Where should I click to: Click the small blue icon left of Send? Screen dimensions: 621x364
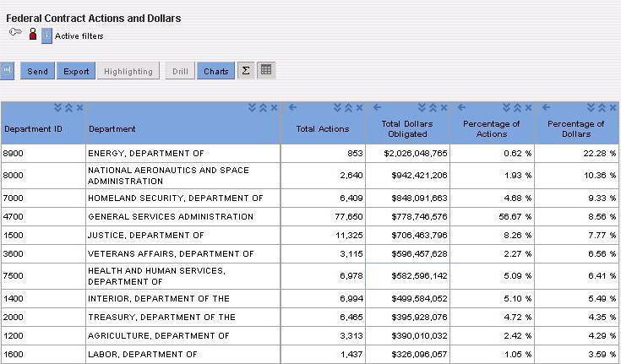7,71
